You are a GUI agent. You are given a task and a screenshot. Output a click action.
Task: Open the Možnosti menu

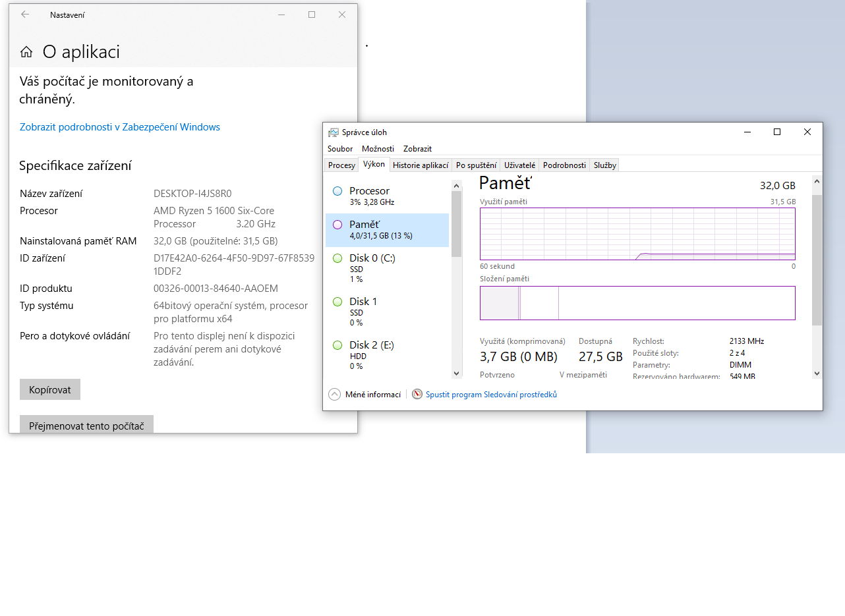pyautogui.click(x=378, y=149)
